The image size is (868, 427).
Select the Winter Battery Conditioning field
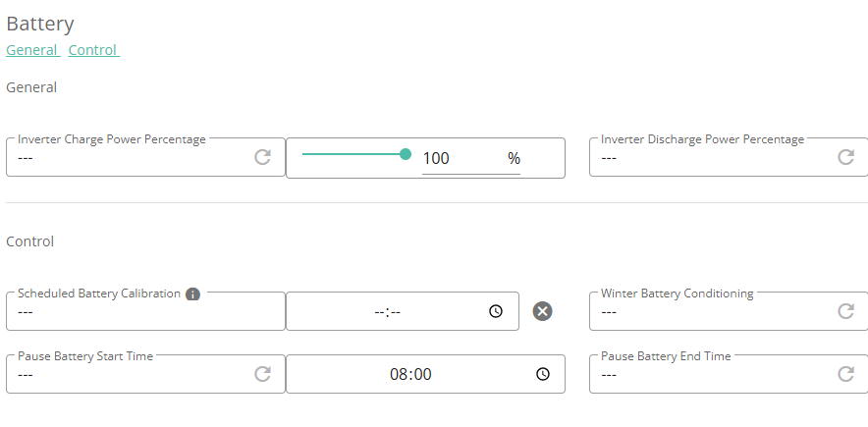pos(729,311)
